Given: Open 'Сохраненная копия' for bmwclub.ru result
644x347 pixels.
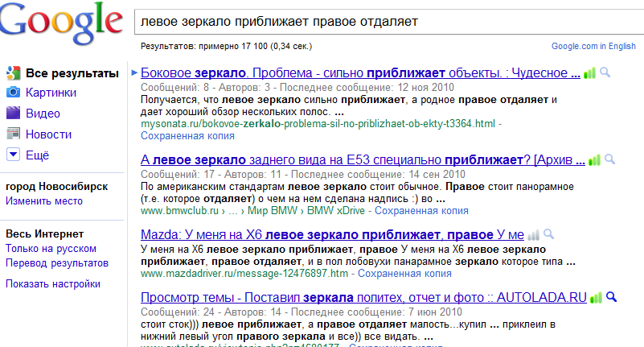Looking at the screenshot, I should 421,210.
